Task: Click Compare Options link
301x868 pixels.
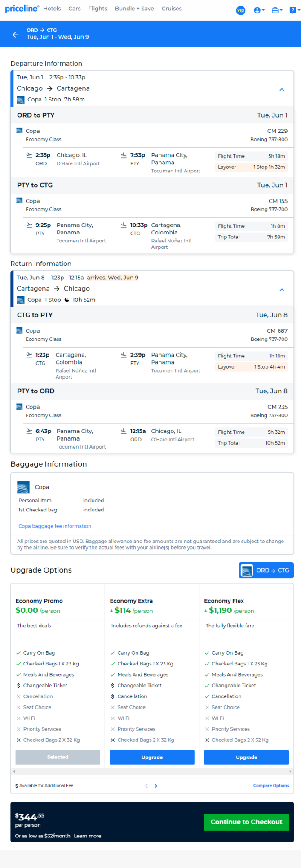Action: pyautogui.click(x=271, y=786)
